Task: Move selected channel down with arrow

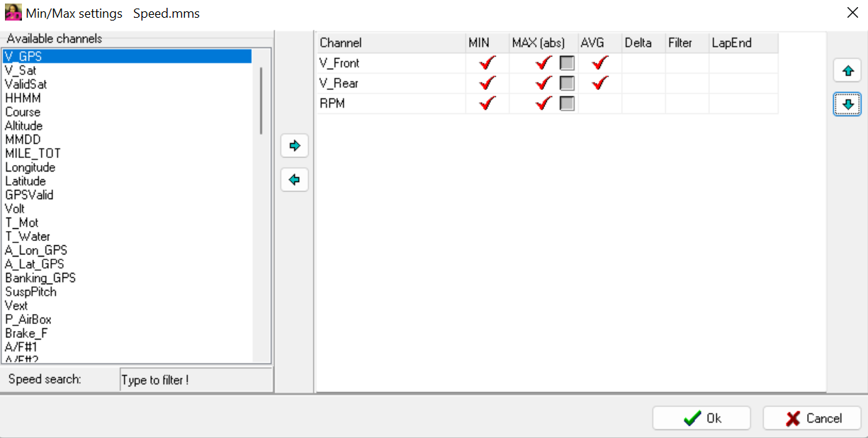Action: click(x=847, y=105)
